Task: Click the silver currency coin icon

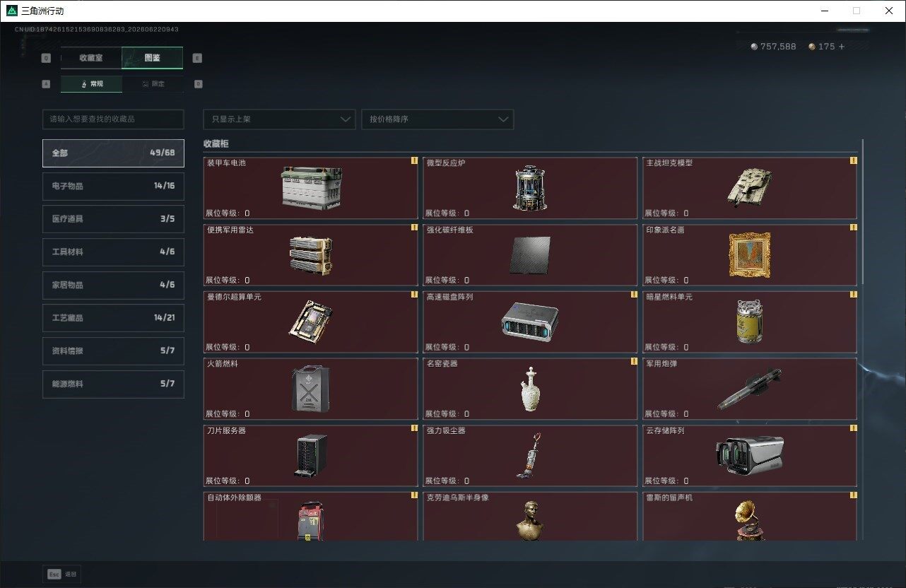Action: pyautogui.click(x=754, y=47)
